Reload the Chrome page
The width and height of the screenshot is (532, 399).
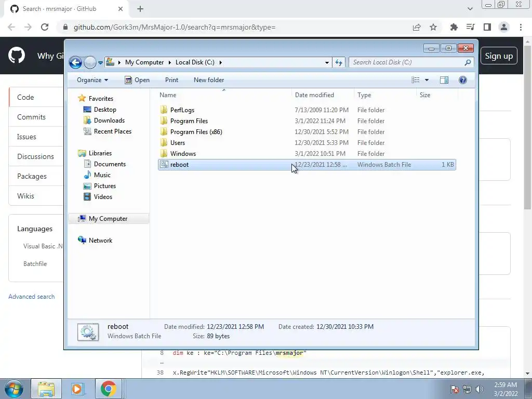tap(45, 27)
